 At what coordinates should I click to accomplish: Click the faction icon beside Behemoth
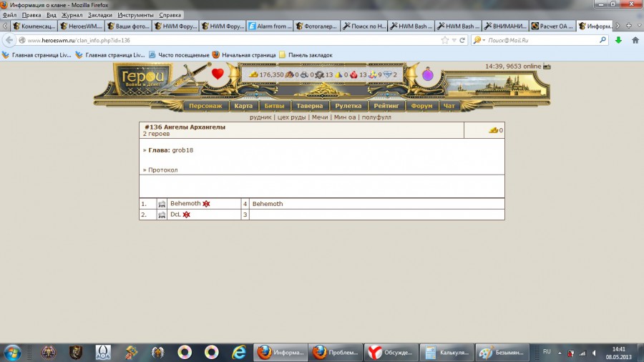(x=162, y=204)
